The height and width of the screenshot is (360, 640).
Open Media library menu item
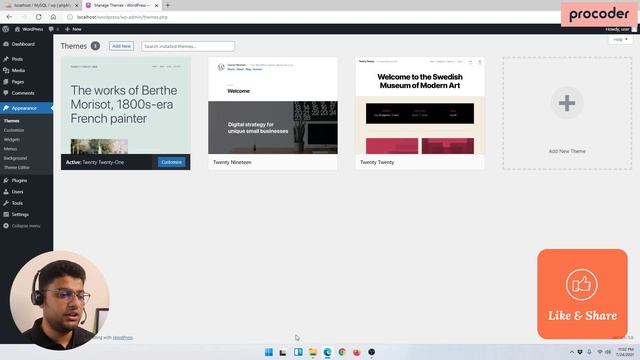(x=18, y=70)
